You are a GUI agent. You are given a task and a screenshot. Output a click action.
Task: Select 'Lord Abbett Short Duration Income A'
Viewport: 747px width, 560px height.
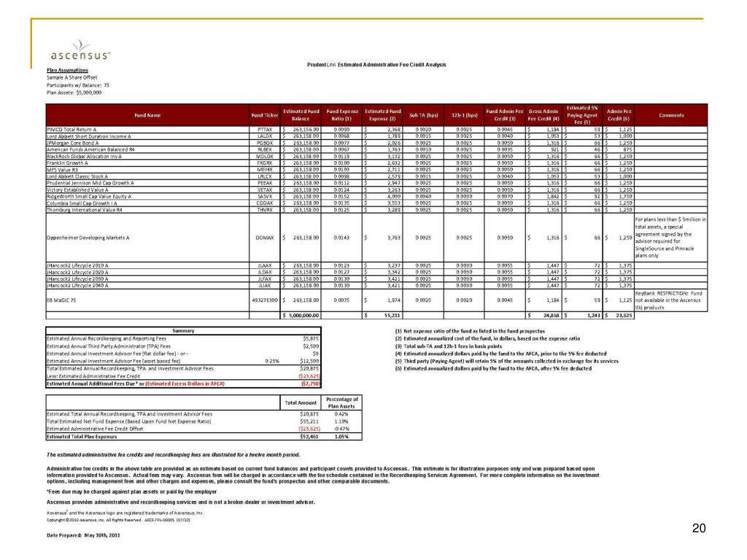point(88,136)
